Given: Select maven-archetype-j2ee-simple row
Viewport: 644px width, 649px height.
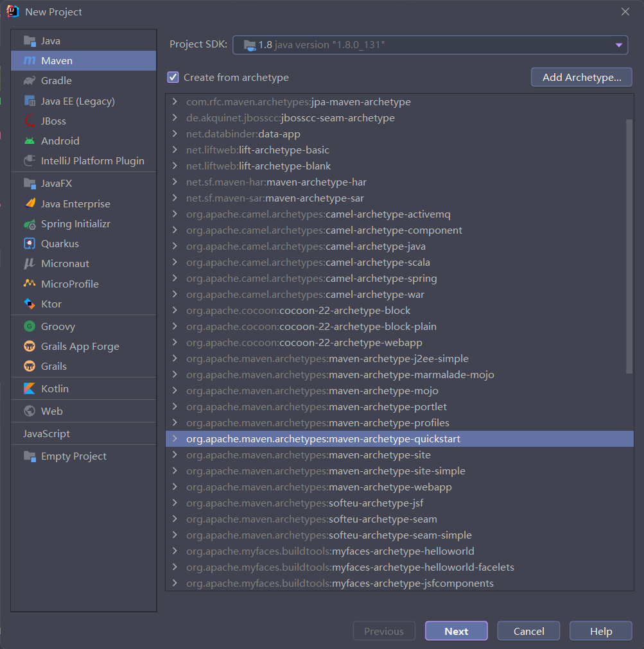Looking at the screenshot, I should point(399,358).
